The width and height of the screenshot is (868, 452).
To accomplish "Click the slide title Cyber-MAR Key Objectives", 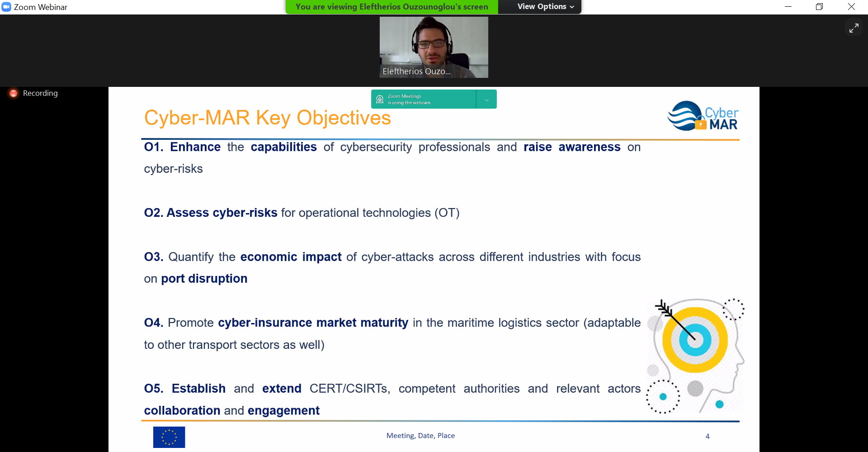I will [x=267, y=118].
